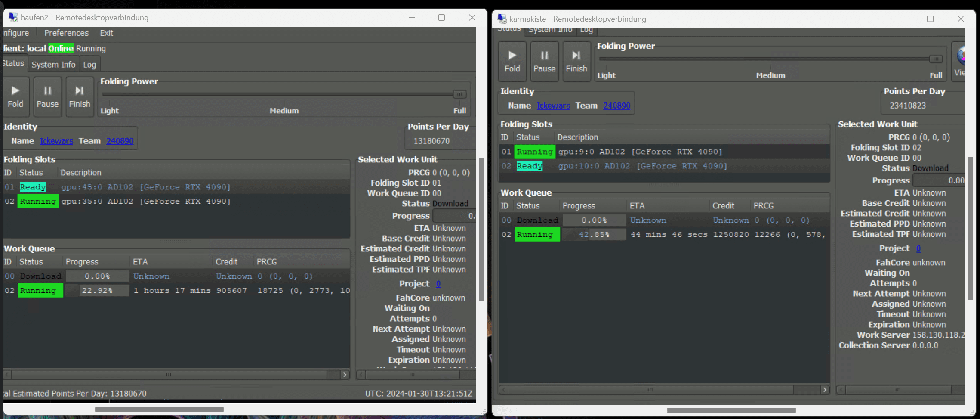Select work queue row 42.85% Running in karmakiste

(x=664, y=234)
